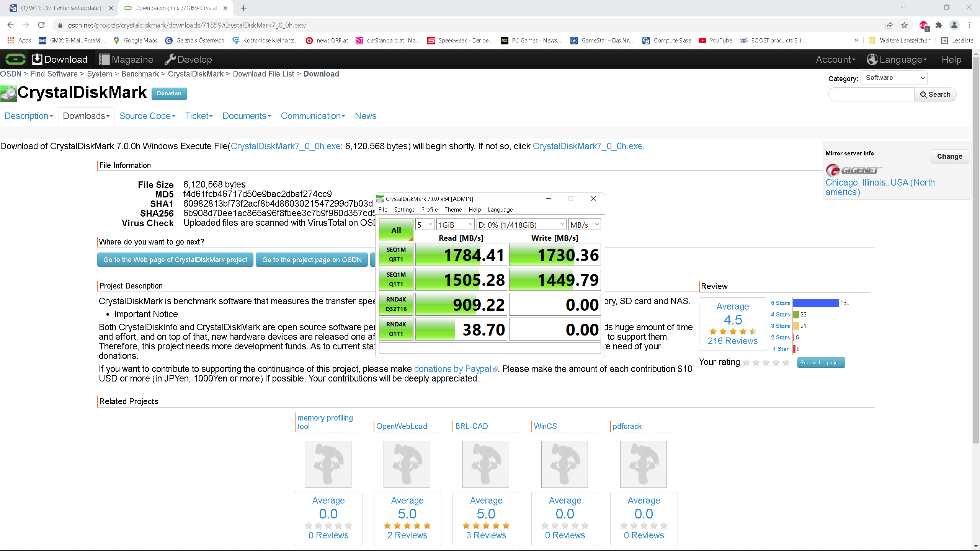Bookmark page with star icon
Screen dimensions: 980x551
click(x=904, y=25)
